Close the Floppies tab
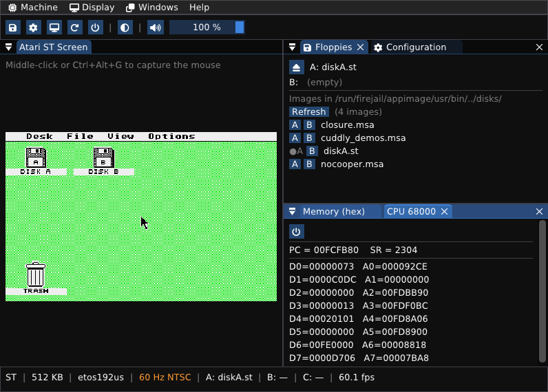 (x=360, y=47)
